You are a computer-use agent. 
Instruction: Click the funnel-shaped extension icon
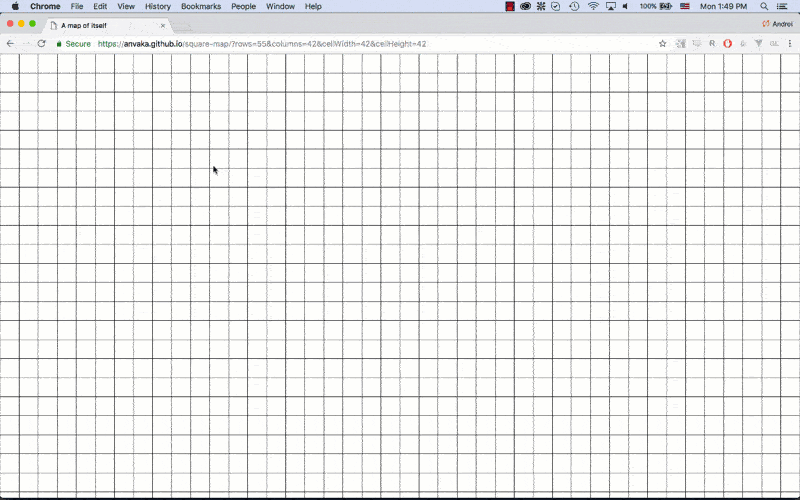tap(759, 44)
